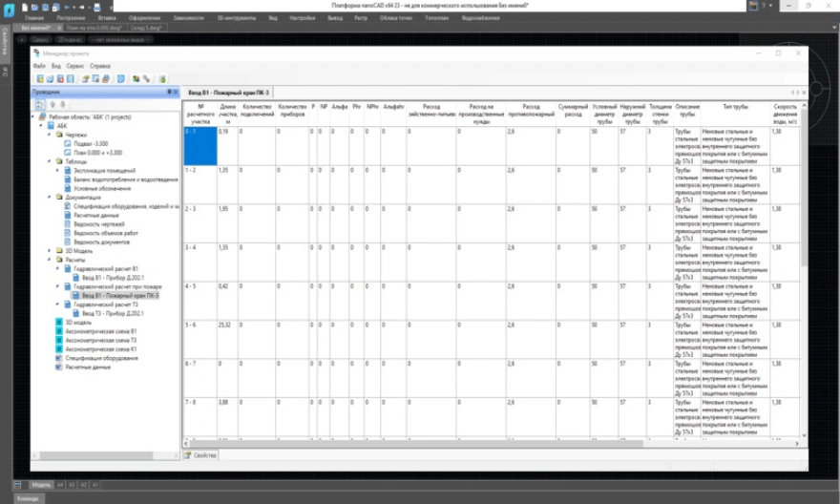Click the Модель layout tab
This screenshot has height=504, width=840.
(41, 485)
